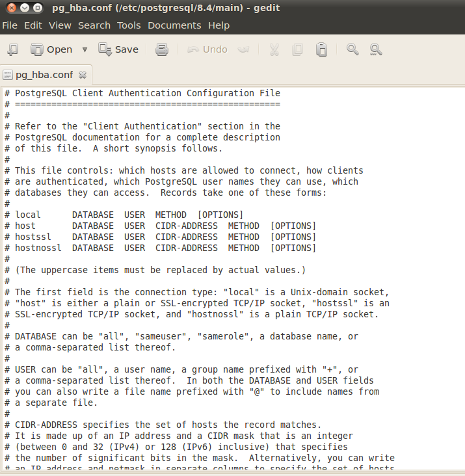Image resolution: width=465 pixels, height=476 pixels.
Task: Maximize the gedit window
Action: (38, 8)
